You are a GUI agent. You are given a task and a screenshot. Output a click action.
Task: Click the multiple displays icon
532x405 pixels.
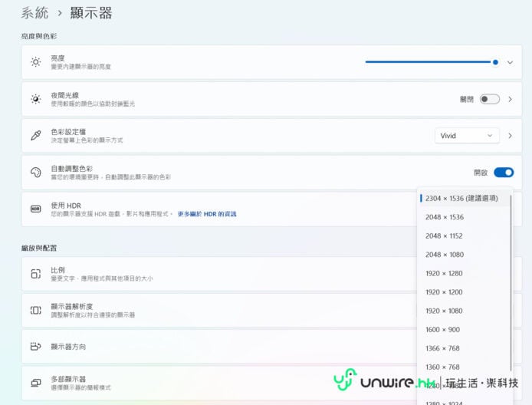coord(35,383)
